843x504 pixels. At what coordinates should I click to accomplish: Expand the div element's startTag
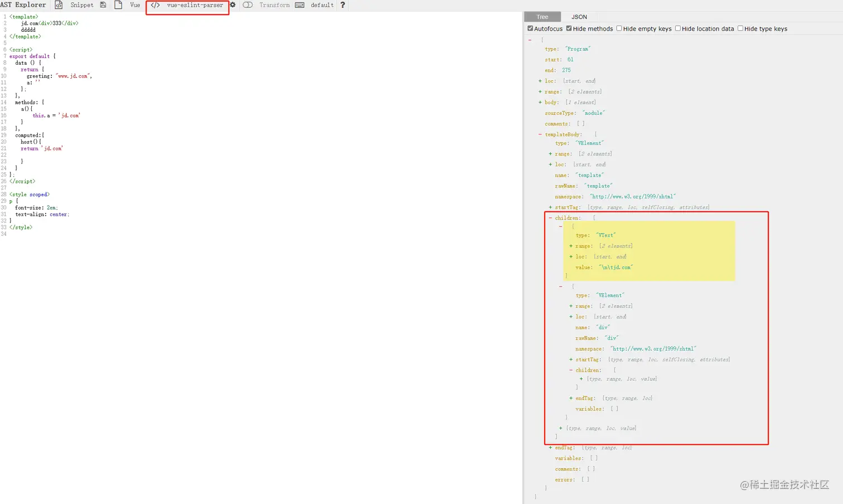(x=571, y=360)
